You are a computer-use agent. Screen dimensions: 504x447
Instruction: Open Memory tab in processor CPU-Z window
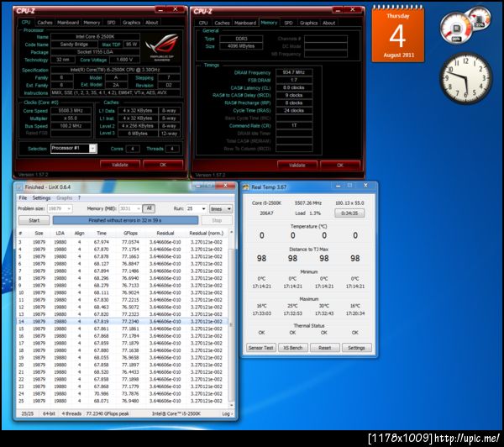(x=92, y=23)
